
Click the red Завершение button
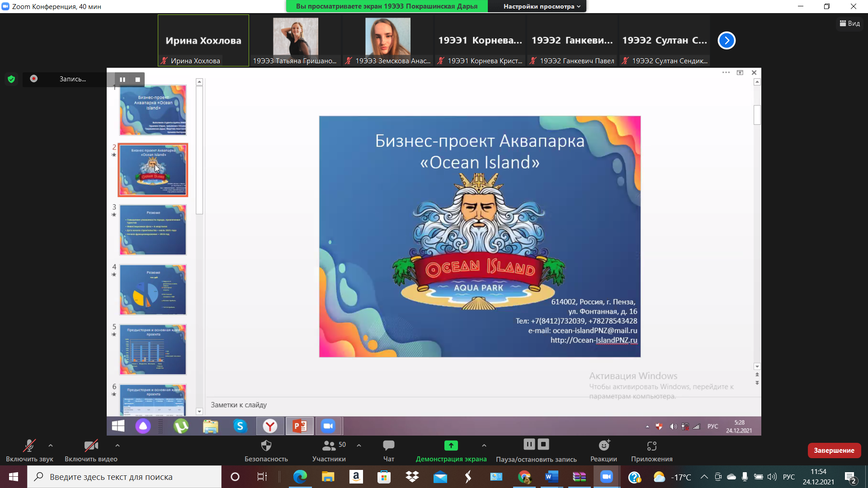834,450
